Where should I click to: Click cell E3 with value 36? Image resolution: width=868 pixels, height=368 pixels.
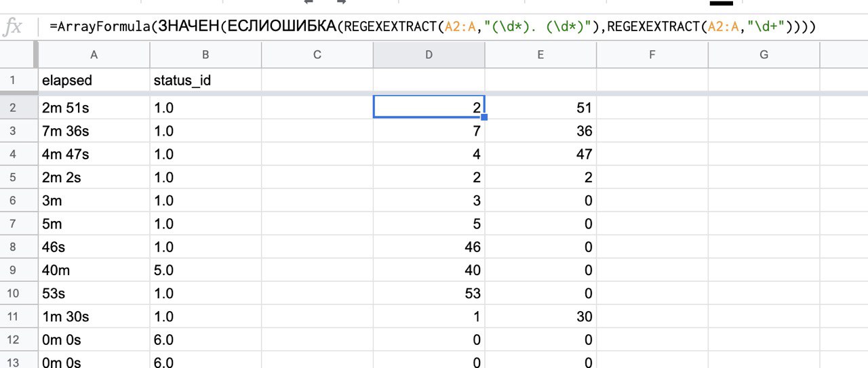pos(540,131)
